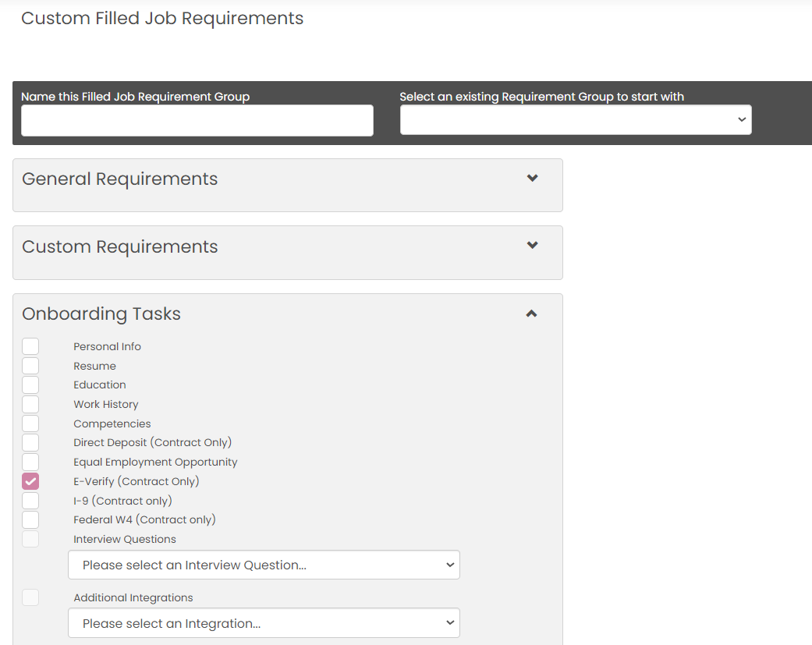
Task: Open existing Requirement Group dropdown
Action: (x=576, y=120)
